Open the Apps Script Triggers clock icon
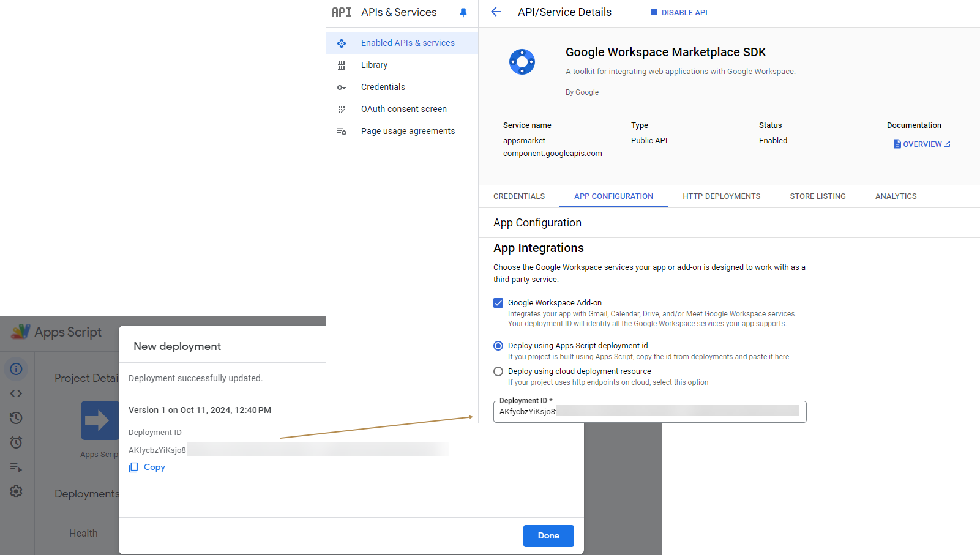Viewport: 980px width, 555px height. click(x=17, y=442)
